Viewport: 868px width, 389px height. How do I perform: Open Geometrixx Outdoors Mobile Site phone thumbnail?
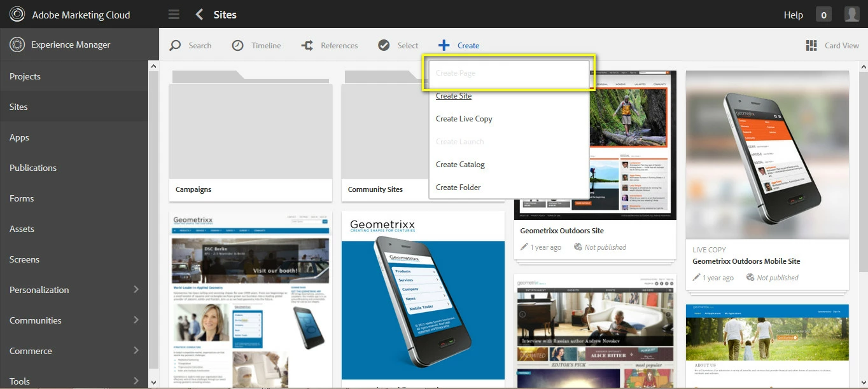click(x=767, y=154)
